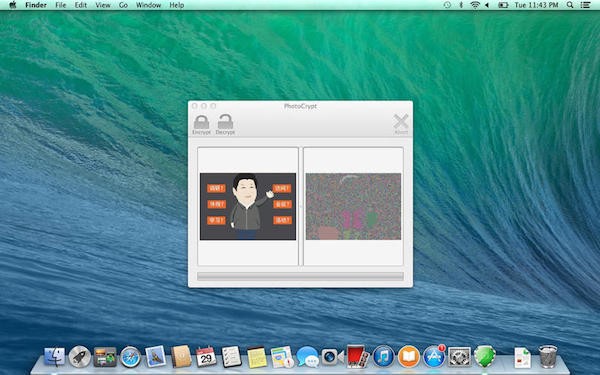This screenshot has width=600, height=375.
Task: Open Spotlight search magnifier
Action: 570,5
